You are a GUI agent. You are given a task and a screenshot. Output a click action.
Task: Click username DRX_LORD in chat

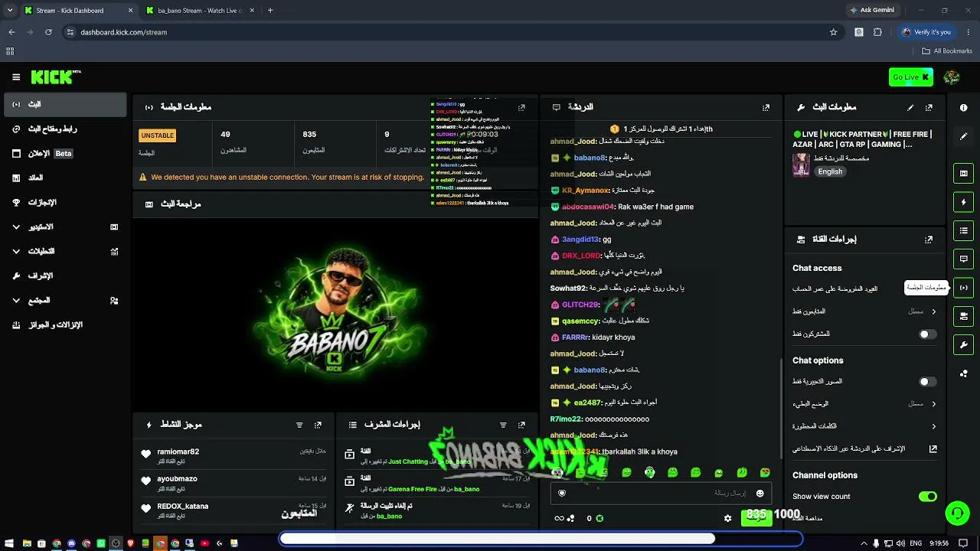click(581, 256)
